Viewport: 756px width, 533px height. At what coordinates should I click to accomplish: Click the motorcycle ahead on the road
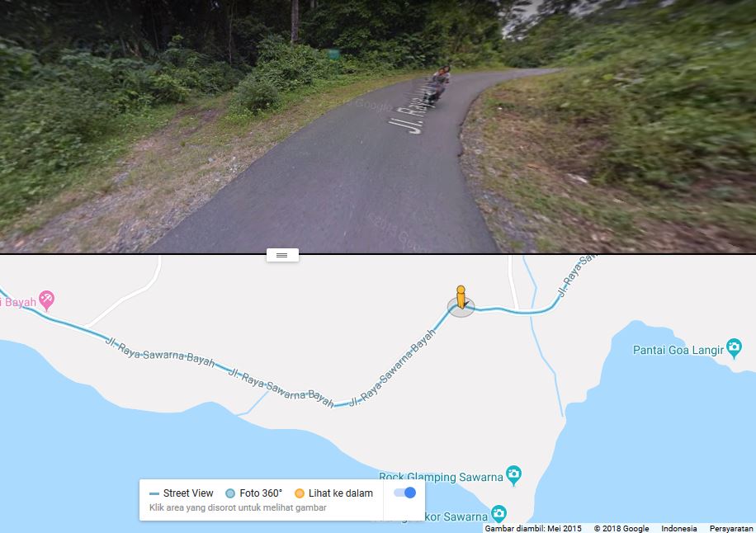pos(439,84)
